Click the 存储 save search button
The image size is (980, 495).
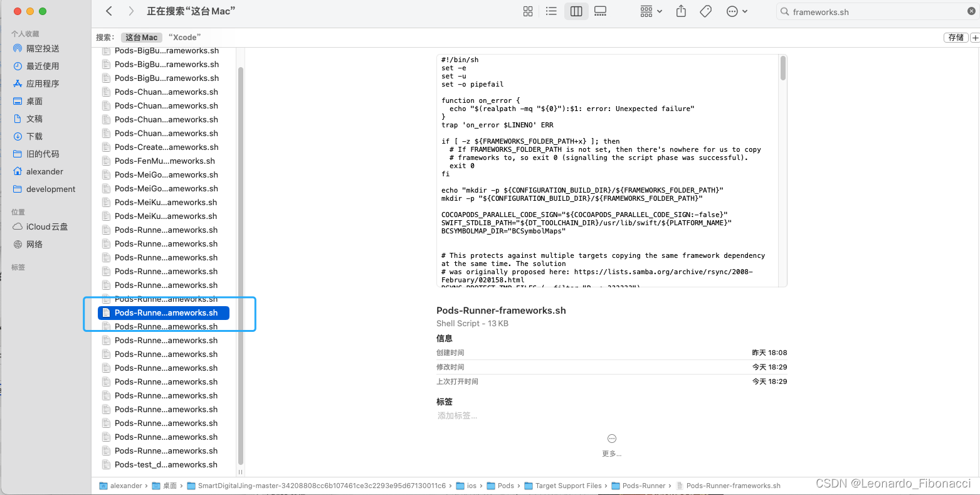956,37
